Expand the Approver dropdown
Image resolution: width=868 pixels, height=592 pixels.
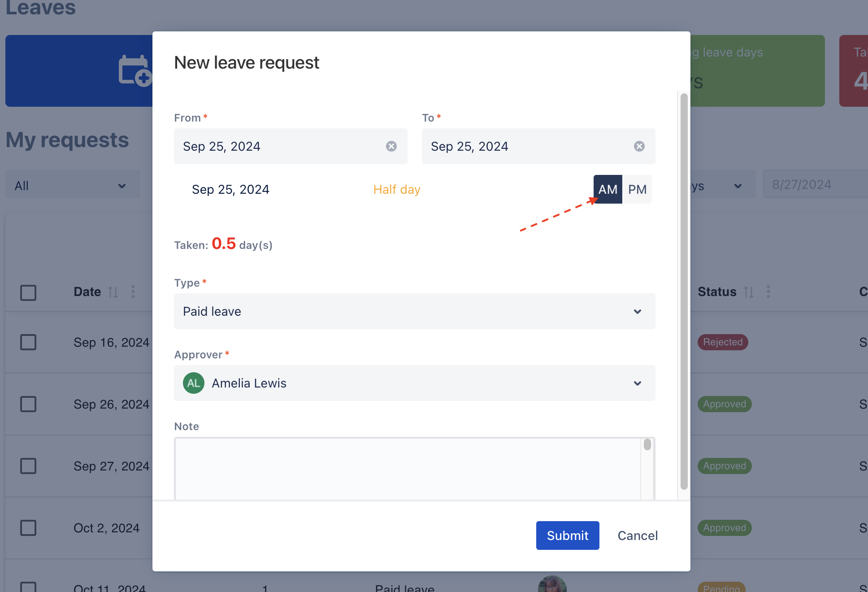point(415,383)
